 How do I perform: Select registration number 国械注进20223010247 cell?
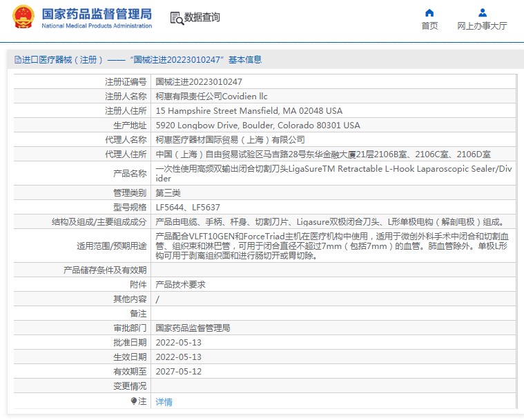click(x=199, y=81)
